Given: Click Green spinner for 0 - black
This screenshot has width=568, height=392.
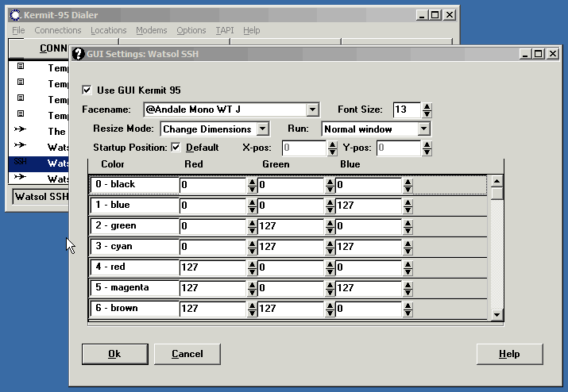Looking at the screenshot, I should pos(330,186).
